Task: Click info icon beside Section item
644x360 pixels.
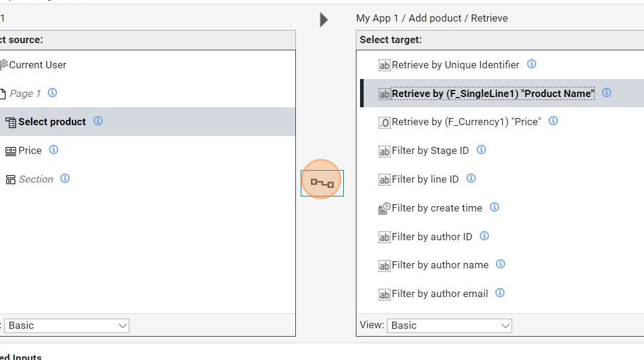Action: [65, 179]
